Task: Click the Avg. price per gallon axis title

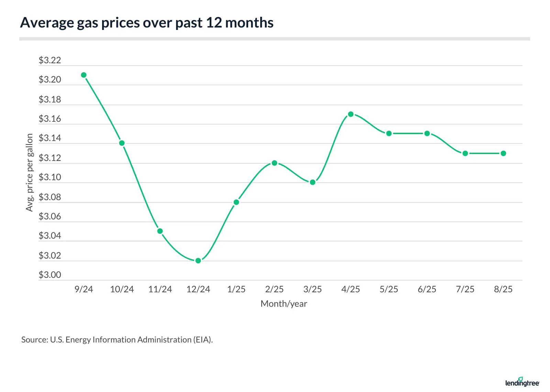Action: 30,173
